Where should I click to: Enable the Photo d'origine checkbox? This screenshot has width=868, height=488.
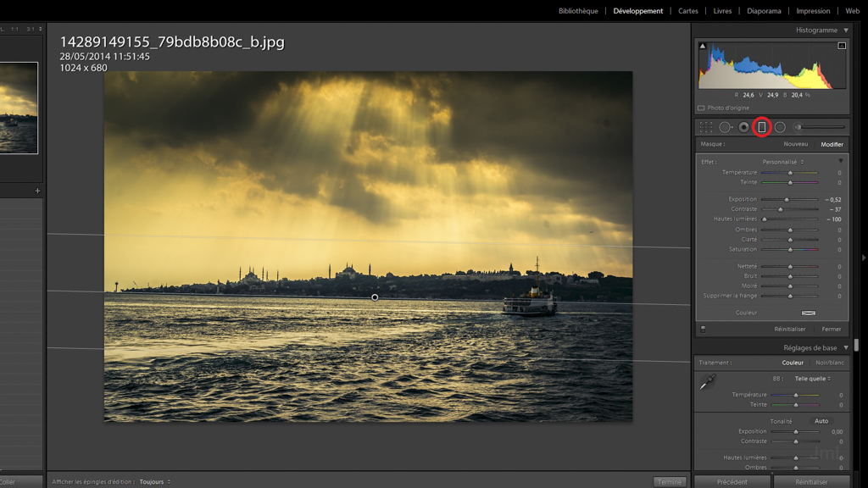(x=701, y=108)
